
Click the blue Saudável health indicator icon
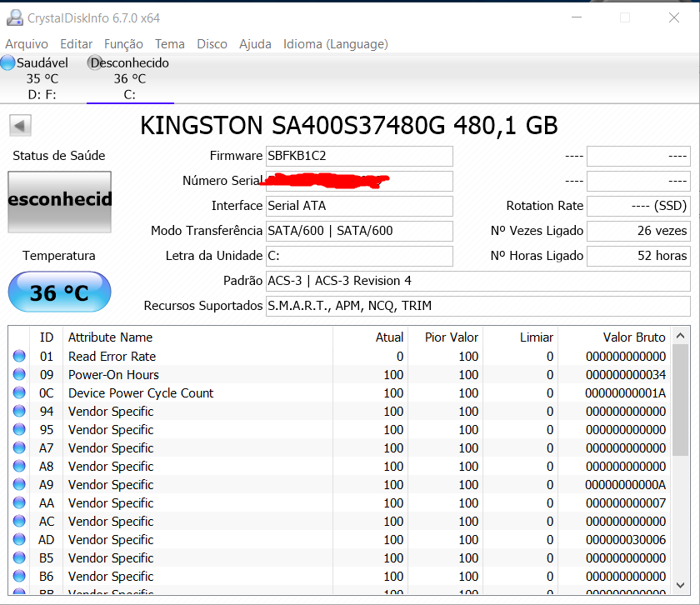click(7, 62)
